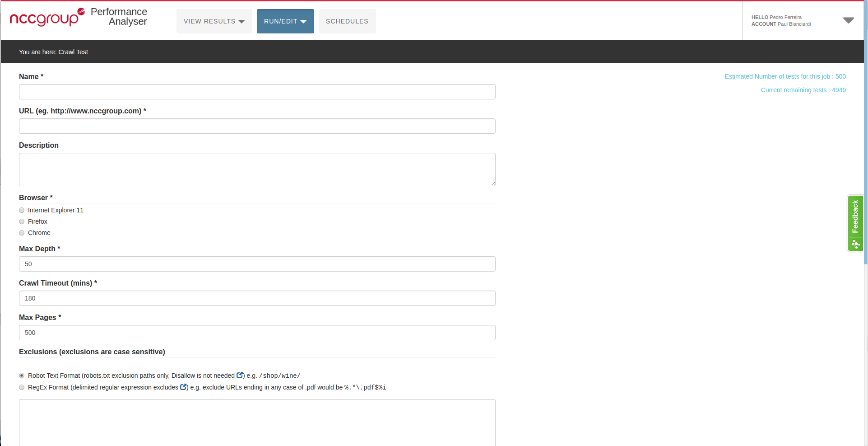Select Firefox browser option
868x446 pixels.
pyautogui.click(x=22, y=221)
